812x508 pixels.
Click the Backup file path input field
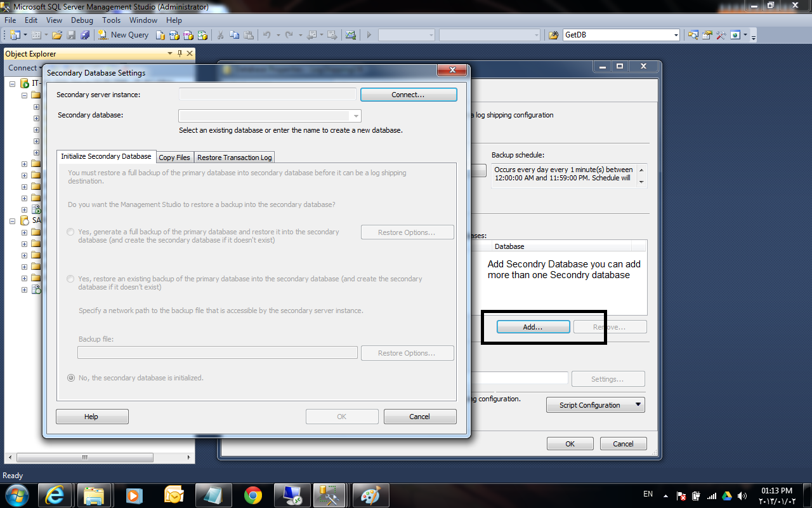pos(218,353)
